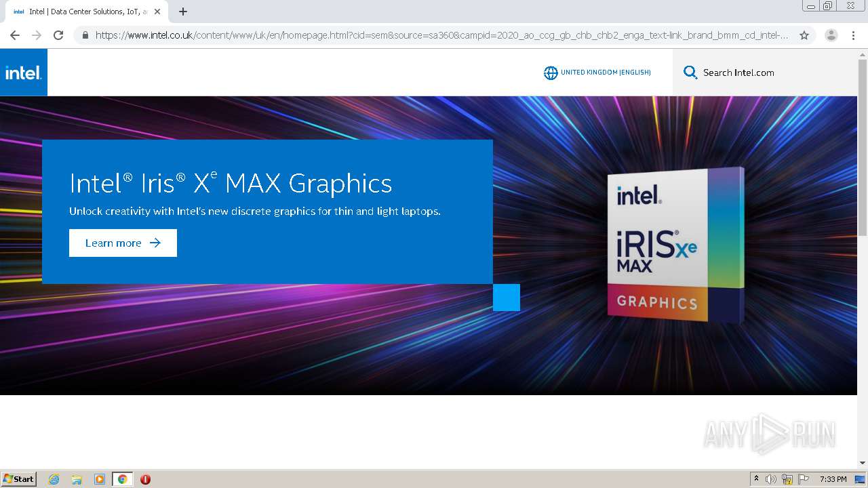
Task: Click the small light-blue square under banner
Action: tap(507, 298)
